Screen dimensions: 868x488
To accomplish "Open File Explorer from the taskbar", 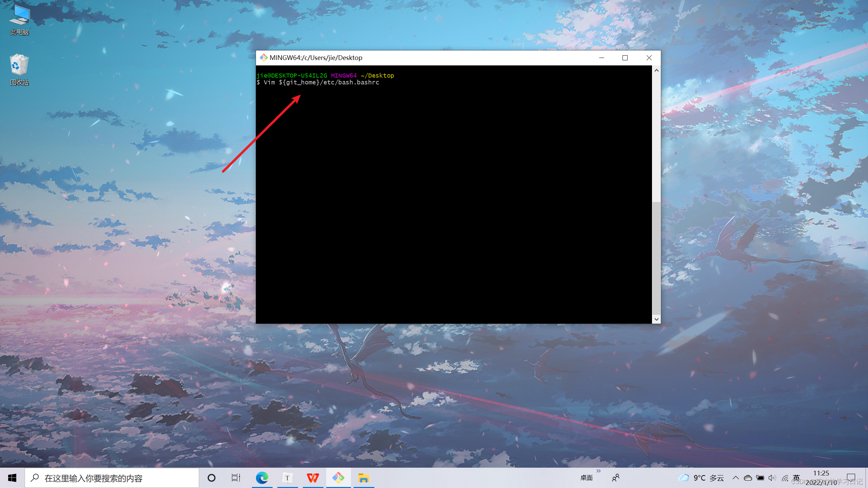I will [363, 478].
